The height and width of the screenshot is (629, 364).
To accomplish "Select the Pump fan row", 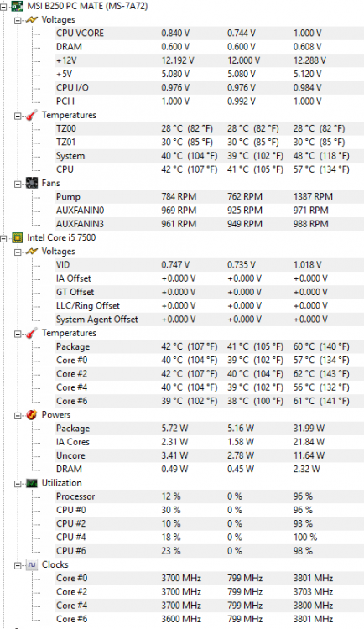I will point(209,196).
